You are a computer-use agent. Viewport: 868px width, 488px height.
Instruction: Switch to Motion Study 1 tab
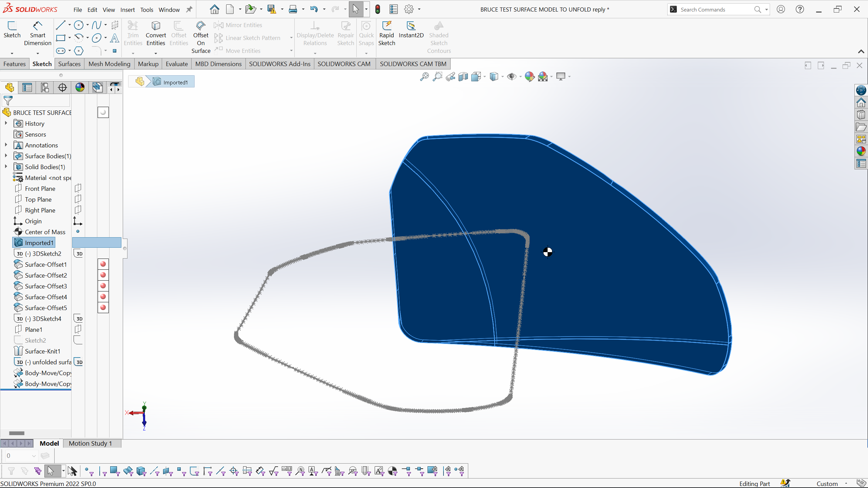pos(90,443)
